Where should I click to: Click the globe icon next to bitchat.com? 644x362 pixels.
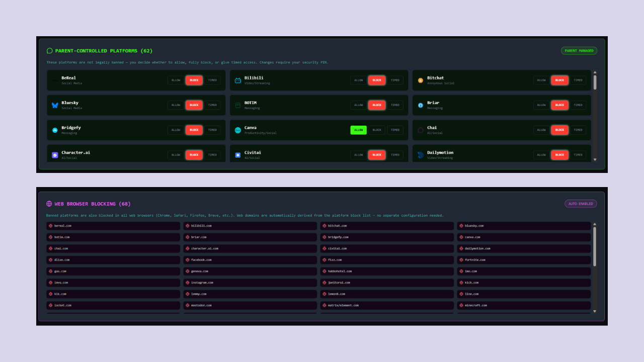[325, 226]
